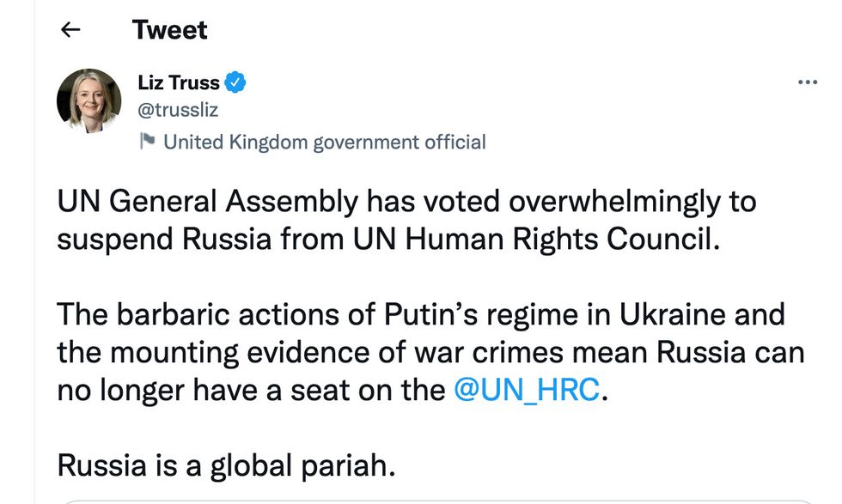Click the verified badge next to Liz Truss
Viewport: 842px width, 504px height.
[x=235, y=82]
